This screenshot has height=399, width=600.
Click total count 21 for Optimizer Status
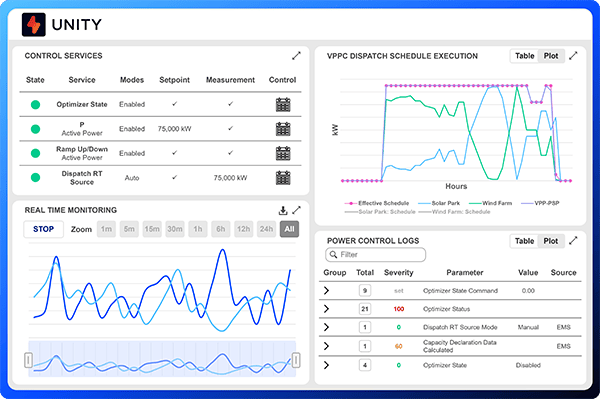pos(365,309)
